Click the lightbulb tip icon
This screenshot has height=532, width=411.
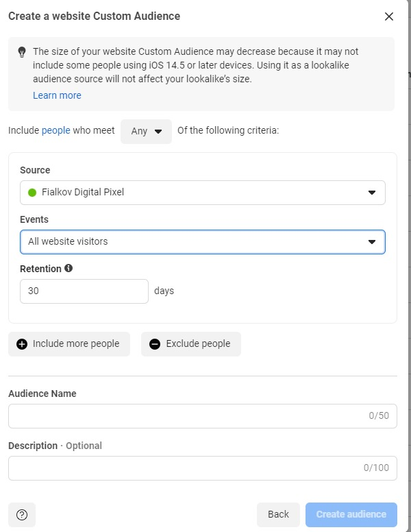[22, 52]
